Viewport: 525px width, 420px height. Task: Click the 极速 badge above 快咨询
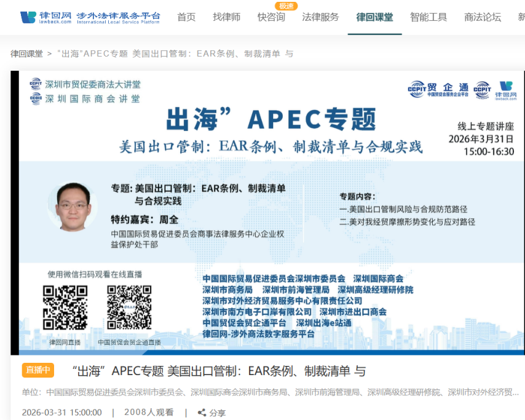pos(286,6)
